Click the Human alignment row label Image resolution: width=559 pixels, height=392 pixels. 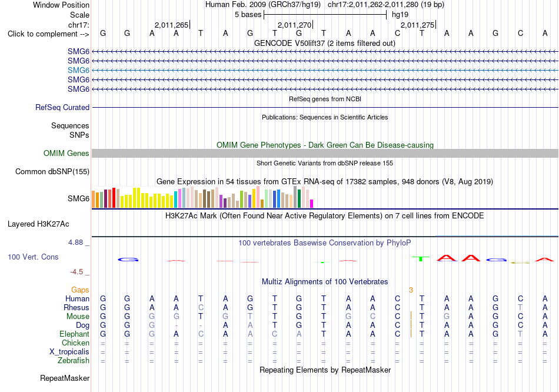pos(77,299)
